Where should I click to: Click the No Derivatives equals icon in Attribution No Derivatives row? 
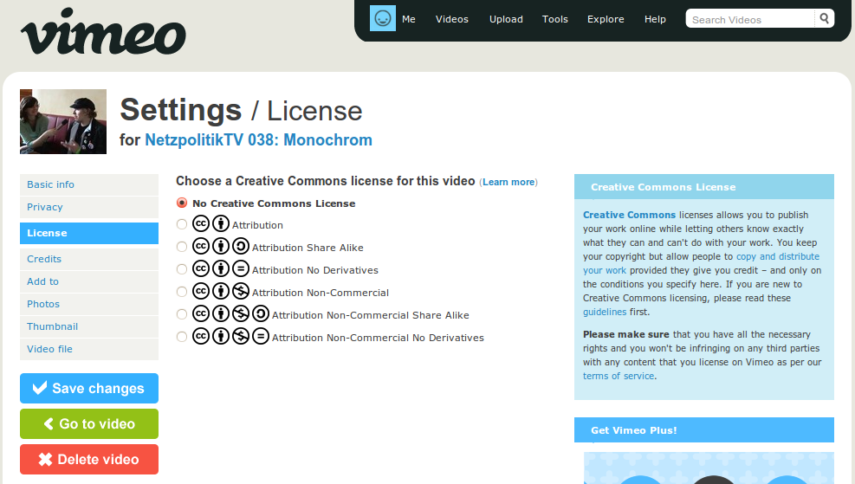tap(241, 269)
